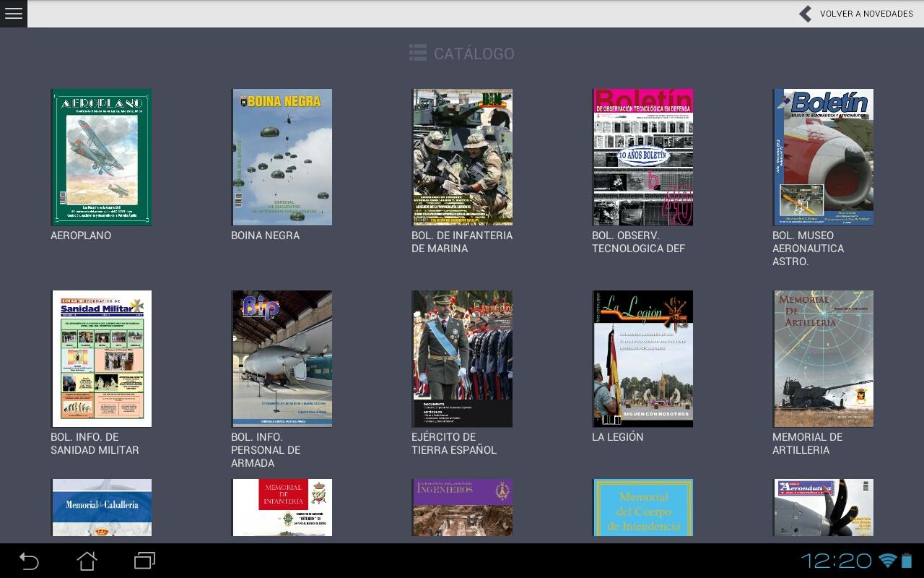Open the Aeroplano magazine cover
The image size is (924, 578).
101,157
